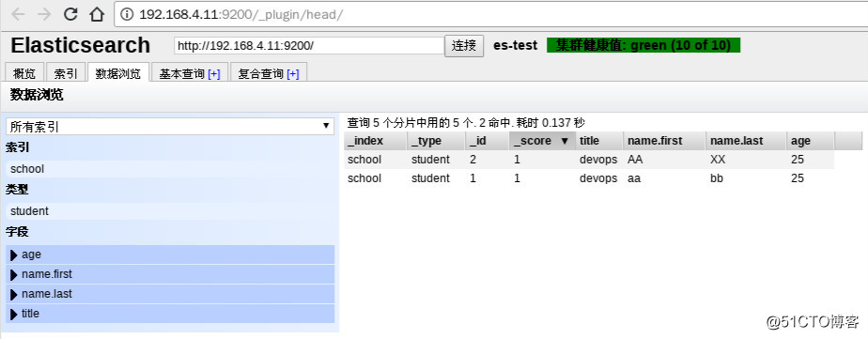Viewport: 868px width, 339px height.
Task: Click the 连接 connect button
Action: pyautogui.click(x=464, y=45)
